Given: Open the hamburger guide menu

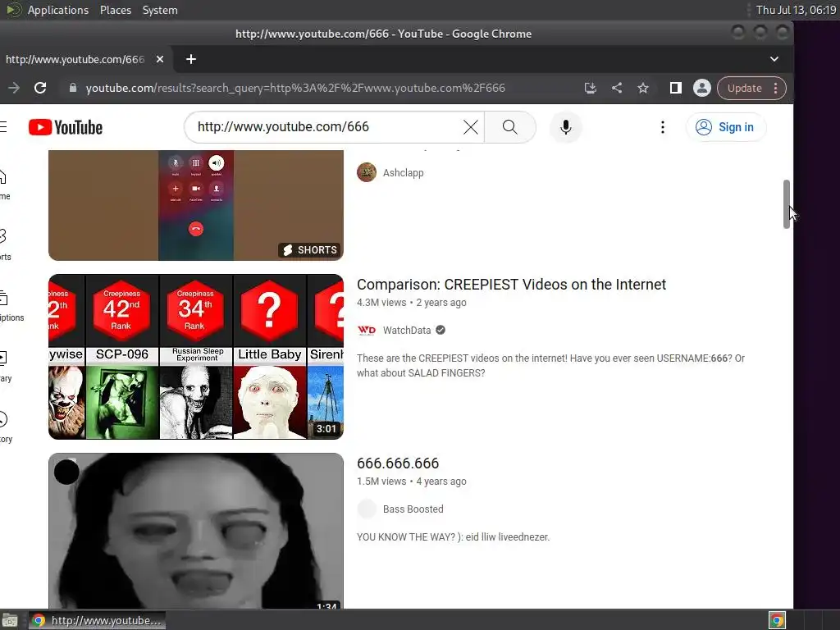Looking at the screenshot, I should click(x=3, y=127).
